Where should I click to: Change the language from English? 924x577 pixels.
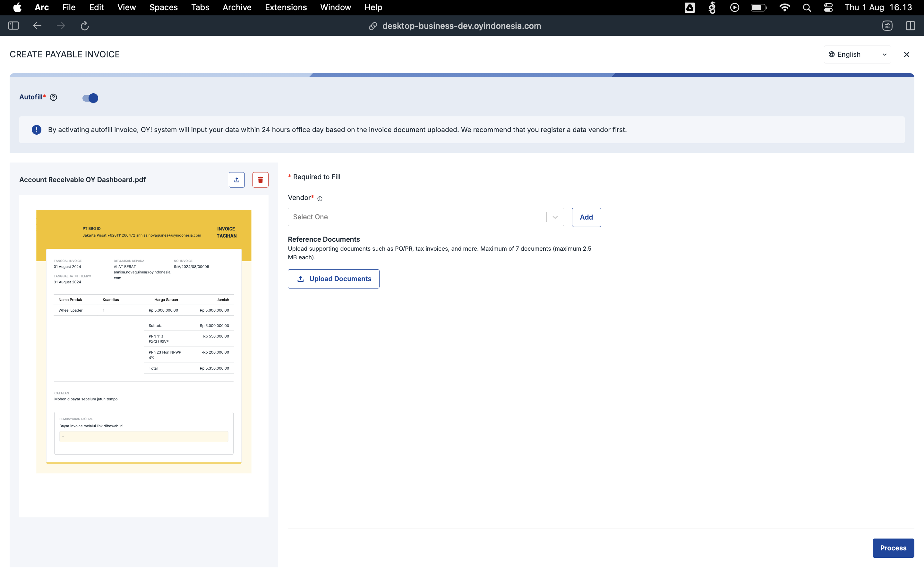857,54
